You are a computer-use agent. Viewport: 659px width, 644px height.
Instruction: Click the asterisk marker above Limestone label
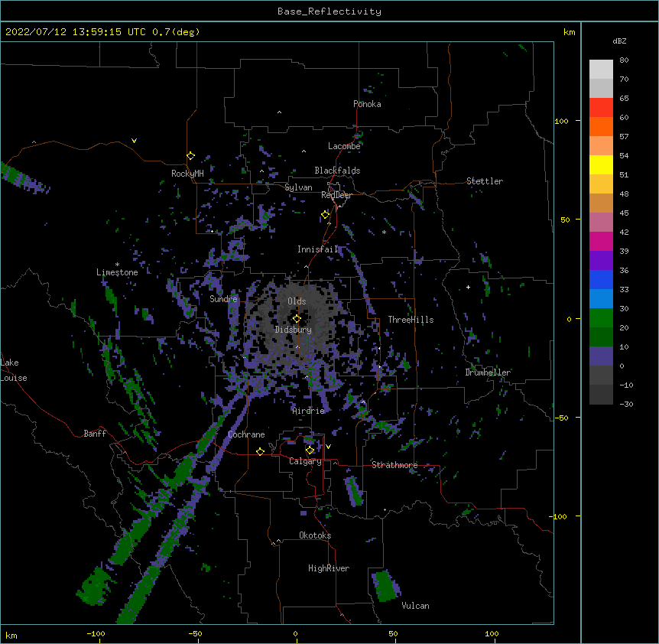(x=117, y=265)
